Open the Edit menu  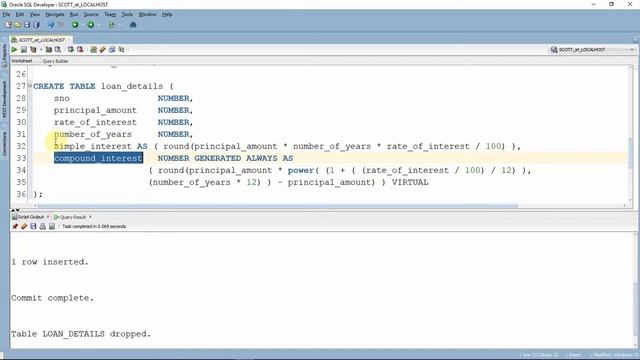[x=20, y=14]
